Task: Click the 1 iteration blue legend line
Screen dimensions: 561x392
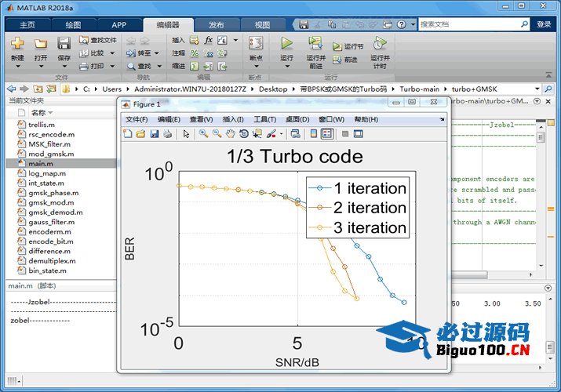Action: click(x=319, y=188)
